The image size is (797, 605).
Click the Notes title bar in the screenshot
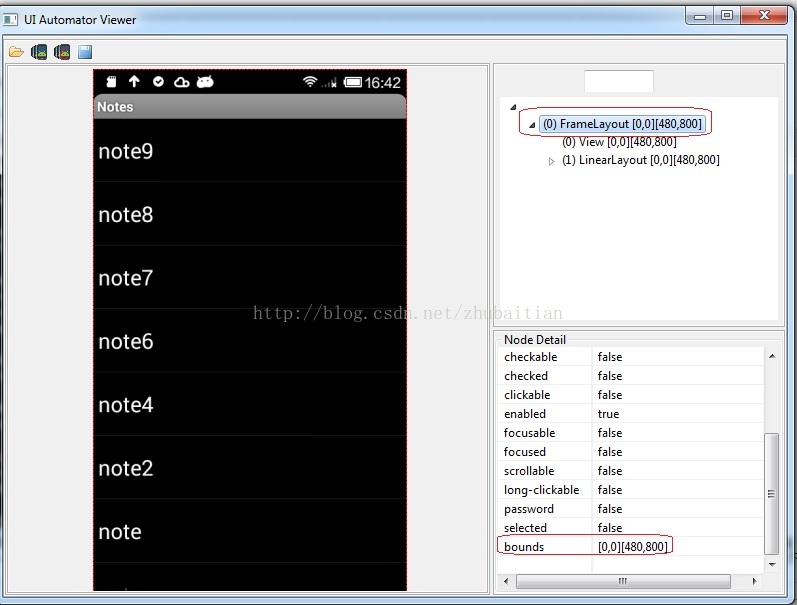click(250, 107)
